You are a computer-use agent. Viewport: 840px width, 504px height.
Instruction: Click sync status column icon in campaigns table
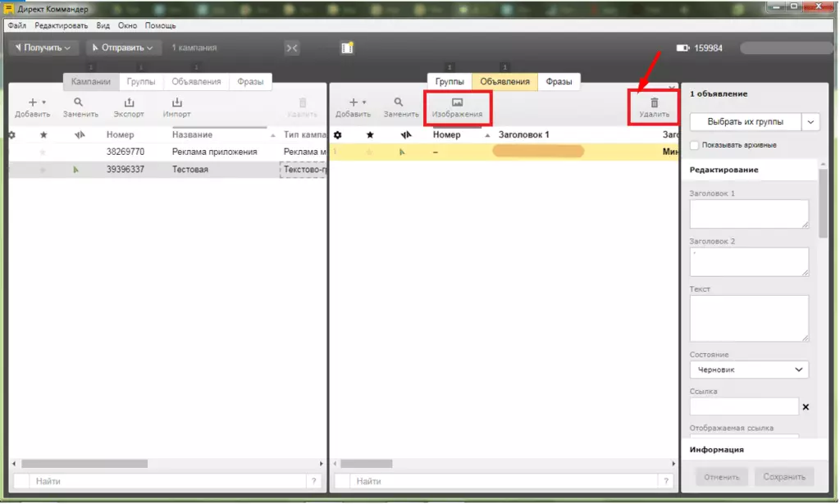tap(80, 135)
